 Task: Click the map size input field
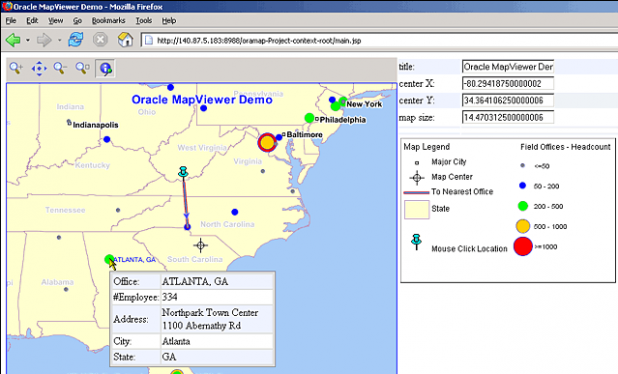508,117
